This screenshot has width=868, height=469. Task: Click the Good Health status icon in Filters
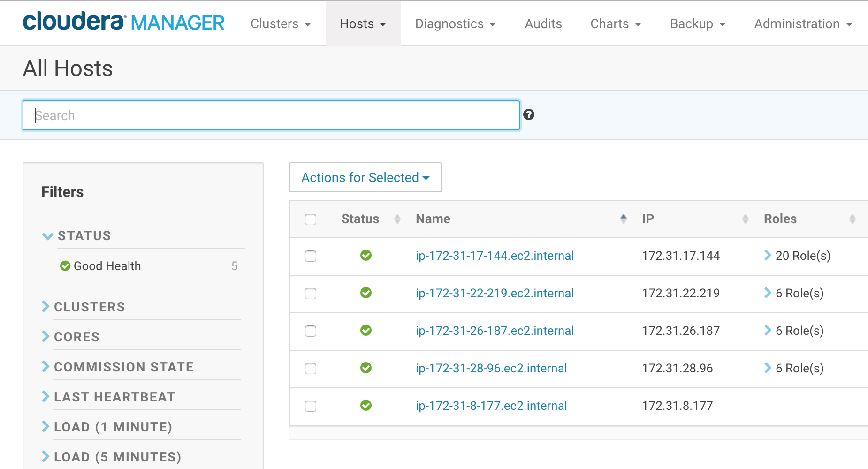pos(65,266)
